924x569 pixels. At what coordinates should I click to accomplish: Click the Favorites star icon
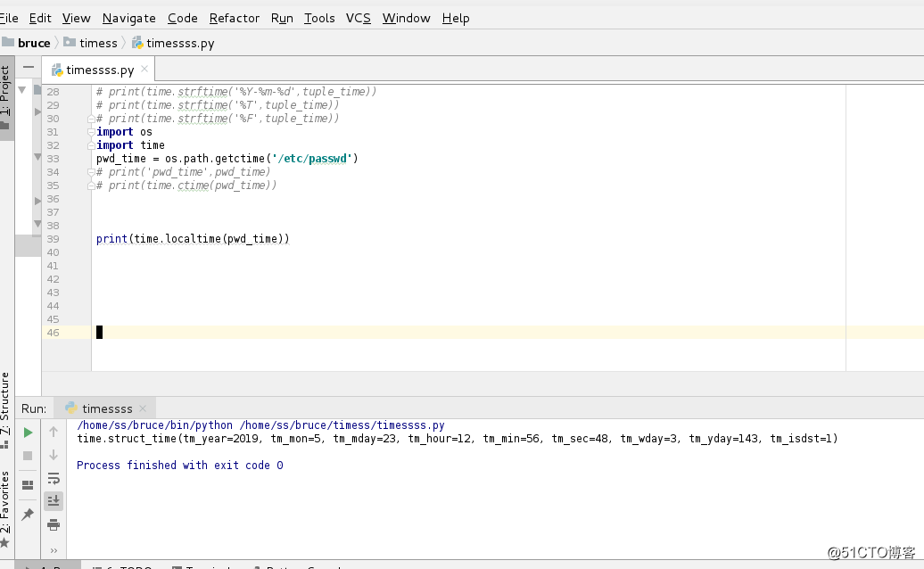point(4,543)
